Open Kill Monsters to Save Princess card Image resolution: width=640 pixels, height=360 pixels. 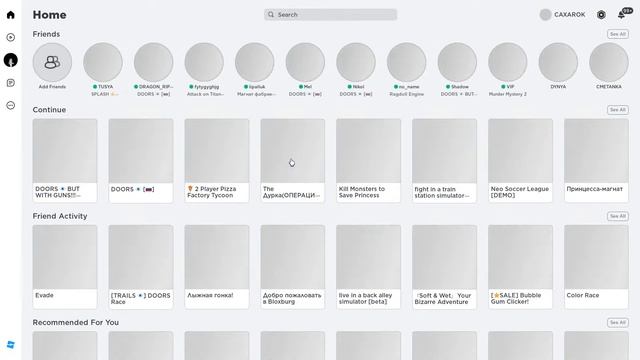tap(369, 160)
